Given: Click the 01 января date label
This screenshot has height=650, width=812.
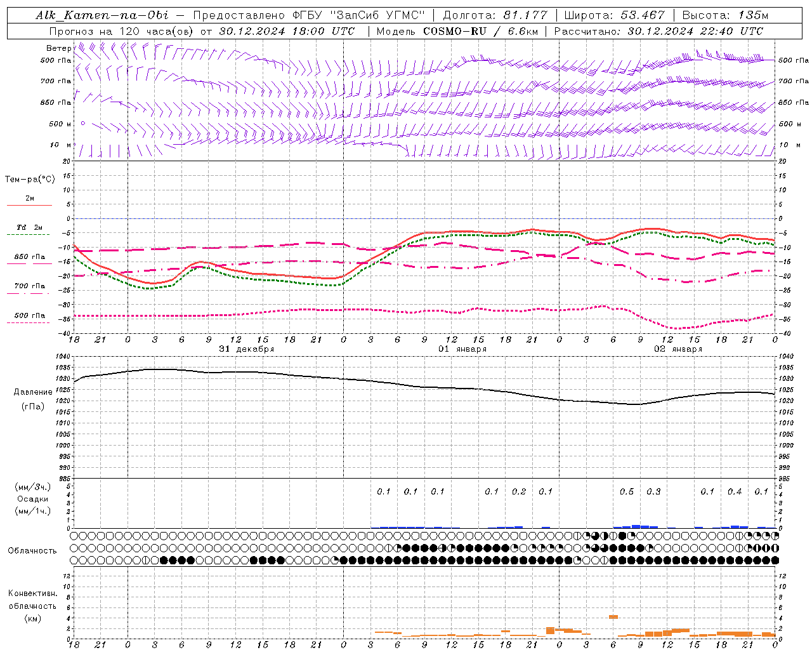Looking at the screenshot, I should tap(462, 349).
